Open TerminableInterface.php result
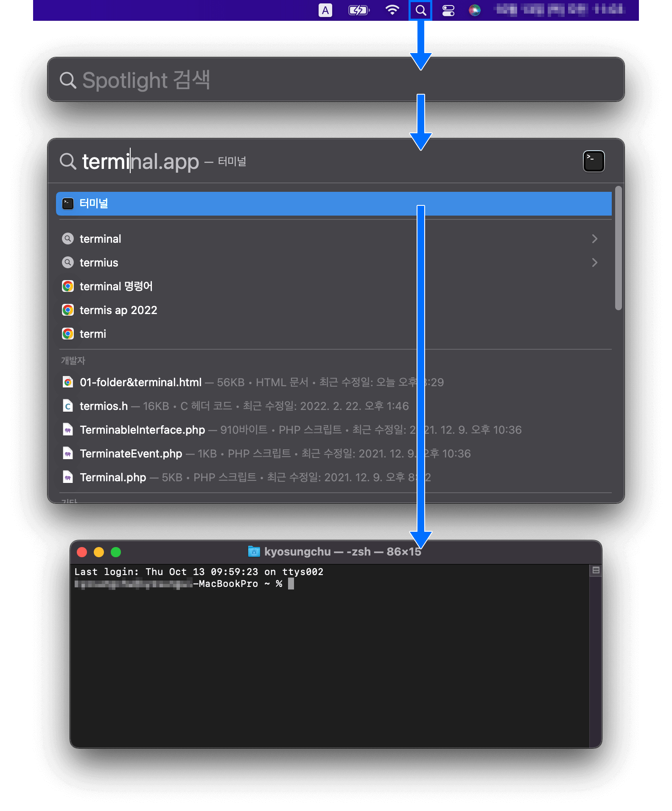672x811 pixels. [x=333, y=430]
